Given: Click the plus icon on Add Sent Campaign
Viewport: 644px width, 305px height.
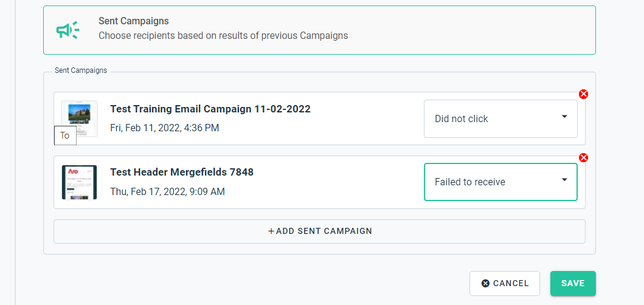Looking at the screenshot, I should 271,231.
